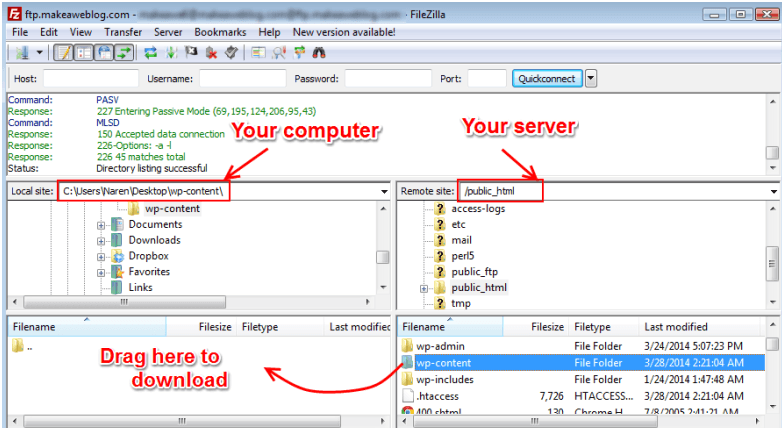Click the wp-includes folder icon
Screen dimensions: 784x430
click(408, 379)
